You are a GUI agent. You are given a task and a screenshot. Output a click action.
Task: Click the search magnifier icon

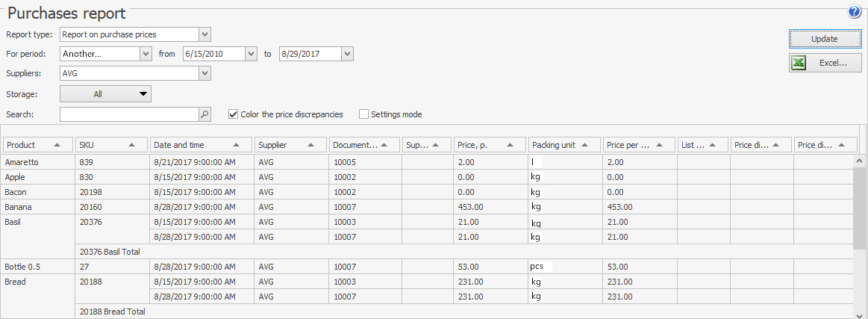(x=204, y=114)
